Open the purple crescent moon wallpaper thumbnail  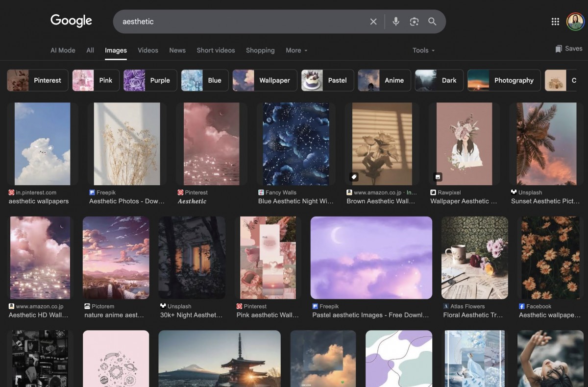coord(371,258)
